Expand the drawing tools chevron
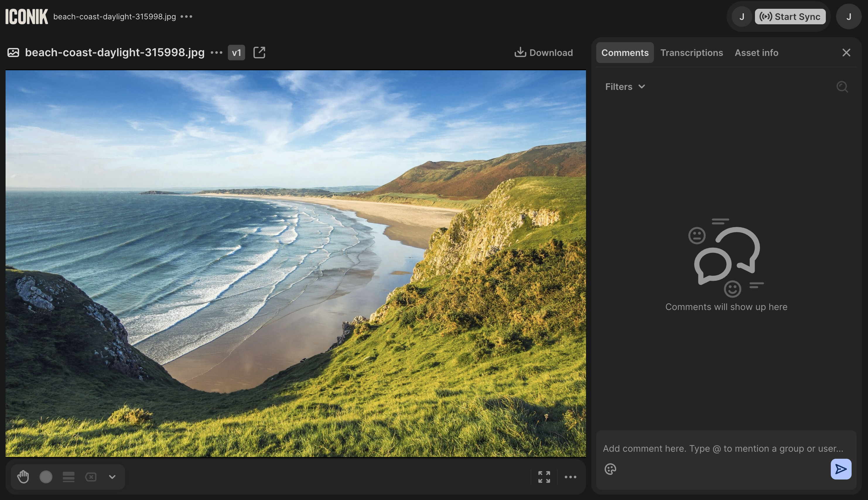This screenshot has height=500, width=868. click(112, 477)
